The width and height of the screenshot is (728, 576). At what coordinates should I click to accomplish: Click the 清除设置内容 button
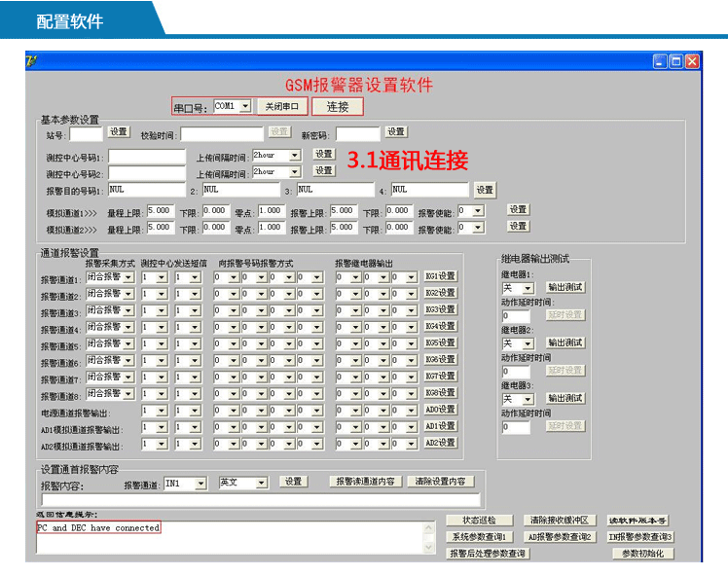coord(440,482)
